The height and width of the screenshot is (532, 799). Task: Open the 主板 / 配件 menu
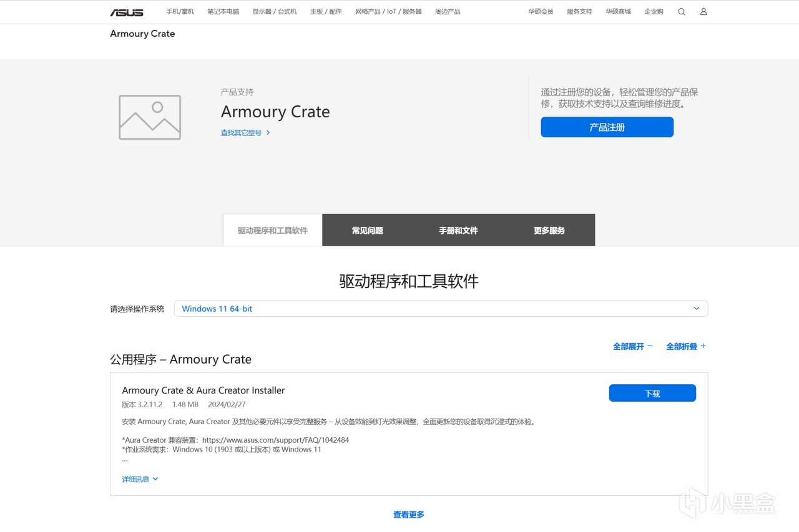coord(326,12)
